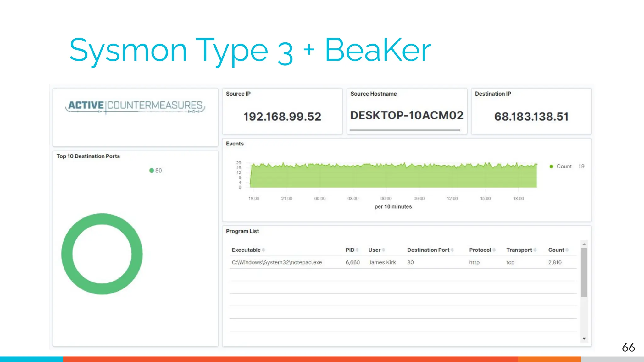Image resolution: width=644 pixels, height=362 pixels.
Task: Click notepad.exe executable path cell
Action: [277, 262]
